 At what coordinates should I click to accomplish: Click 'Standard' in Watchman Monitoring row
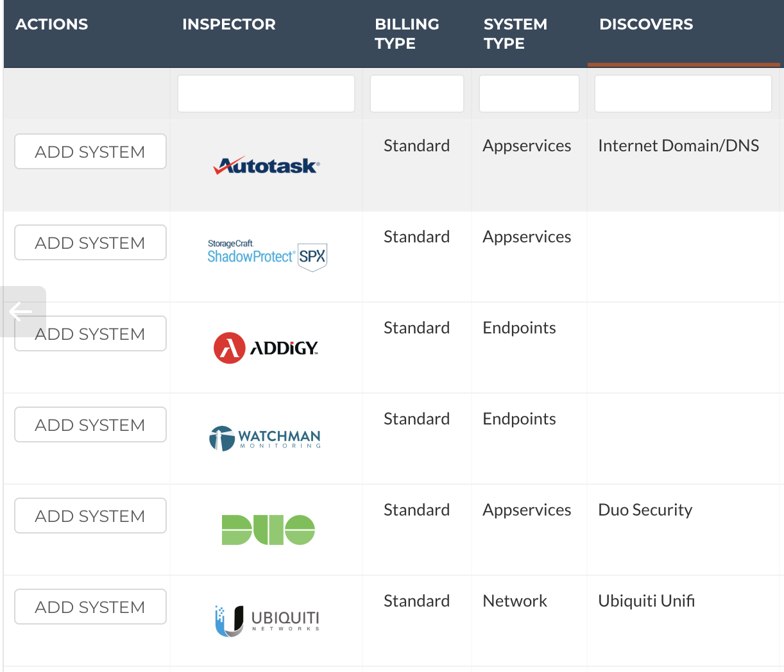pyautogui.click(x=417, y=419)
